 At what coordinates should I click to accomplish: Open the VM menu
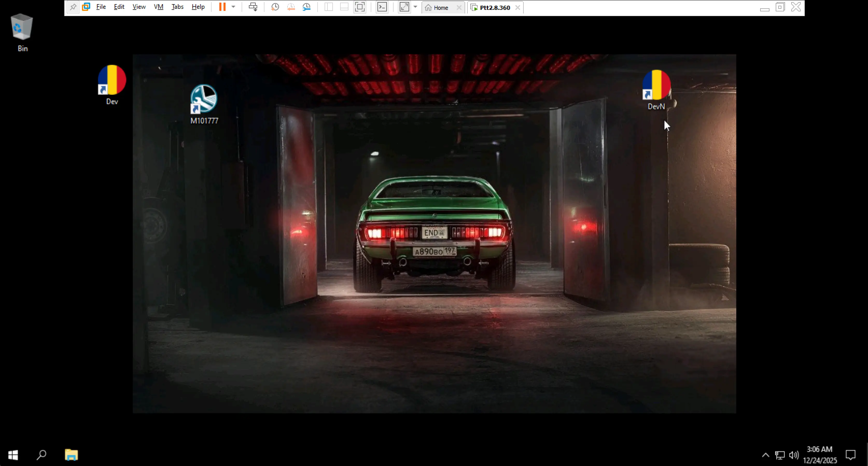click(x=158, y=7)
